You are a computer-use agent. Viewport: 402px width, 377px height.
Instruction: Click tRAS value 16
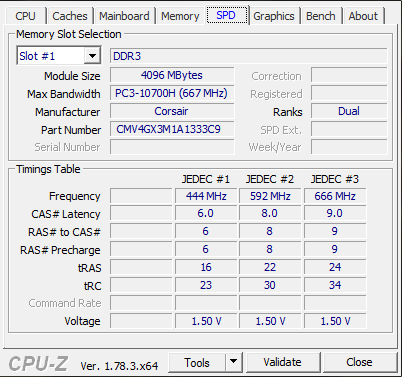click(x=206, y=267)
